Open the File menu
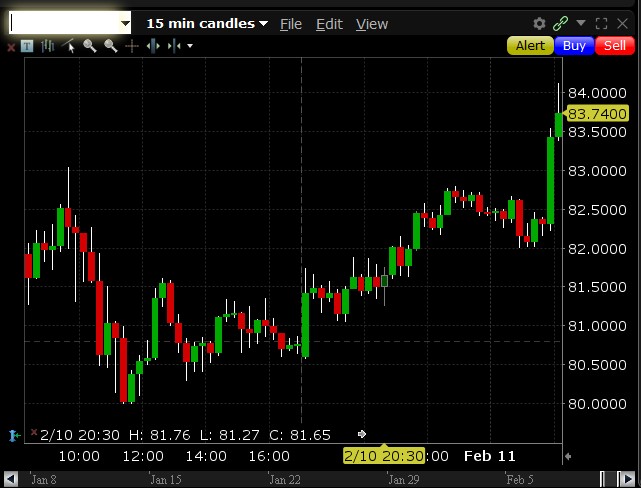 coord(291,24)
